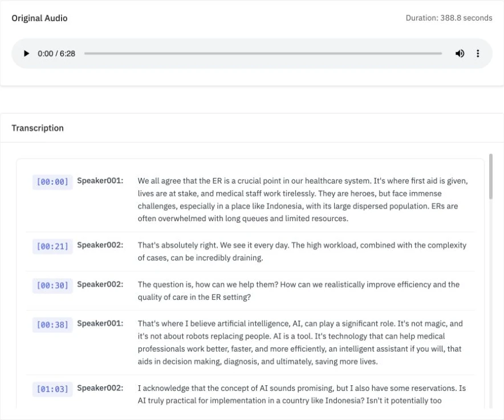Jump to timestamp [00:21]

(52, 247)
